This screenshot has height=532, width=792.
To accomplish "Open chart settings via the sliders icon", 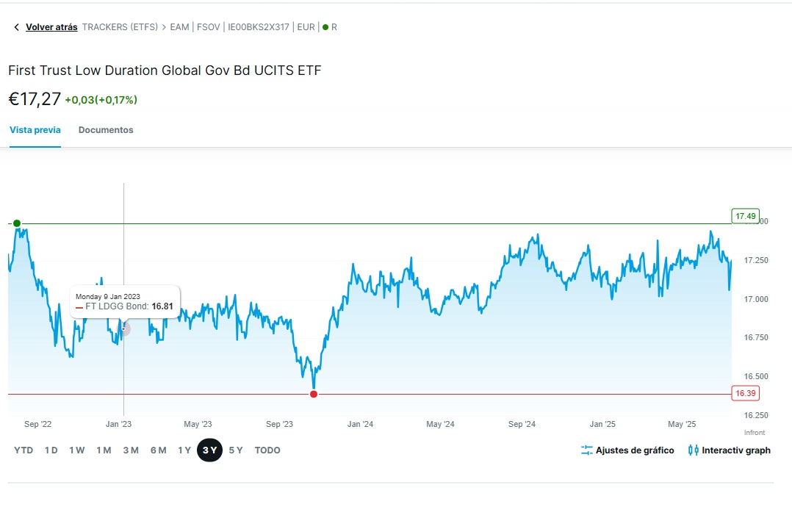I will click(x=586, y=450).
